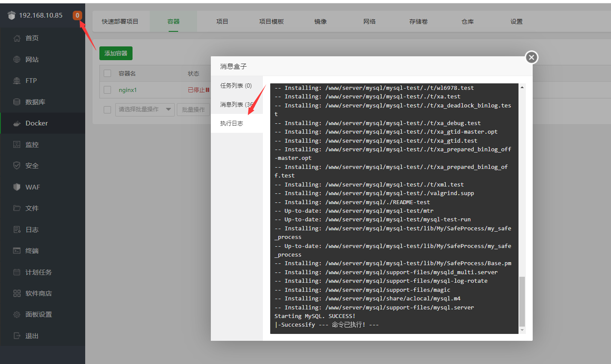Go to the 镜像 tab

click(x=321, y=21)
